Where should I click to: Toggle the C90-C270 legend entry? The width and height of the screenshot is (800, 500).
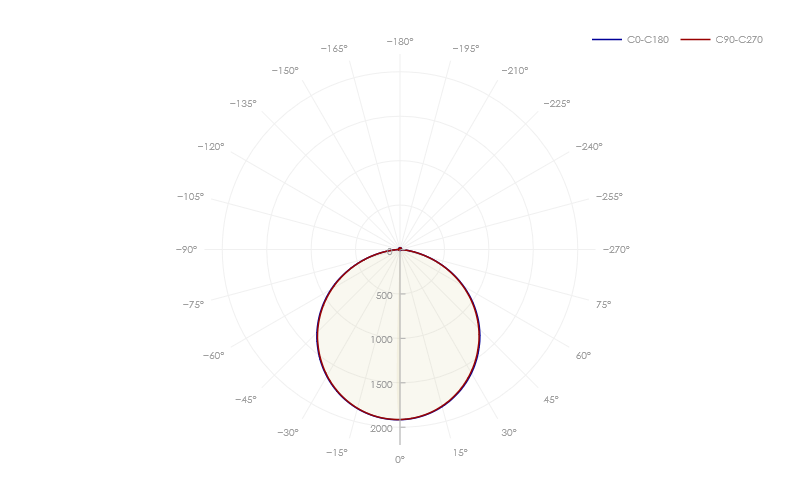click(739, 40)
